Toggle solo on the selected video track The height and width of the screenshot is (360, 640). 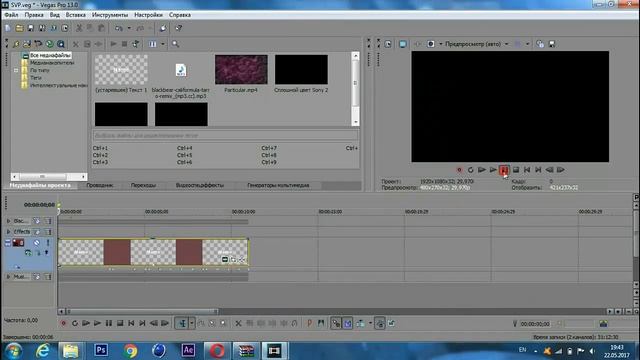tap(48, 243)
